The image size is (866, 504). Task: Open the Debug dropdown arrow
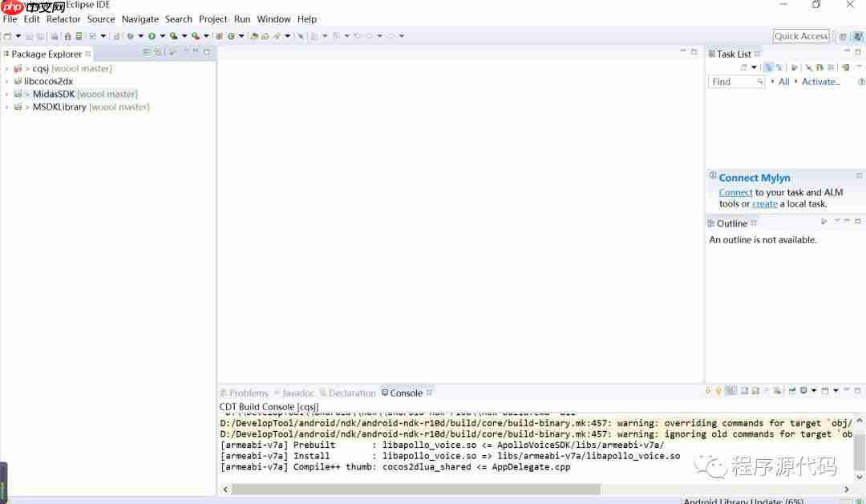pos(140,36)
